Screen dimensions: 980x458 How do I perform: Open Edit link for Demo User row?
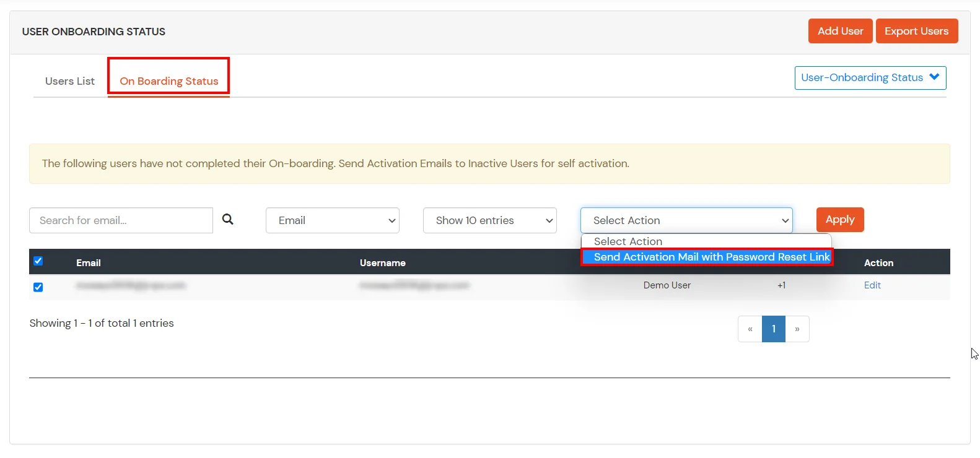(872, 285)
